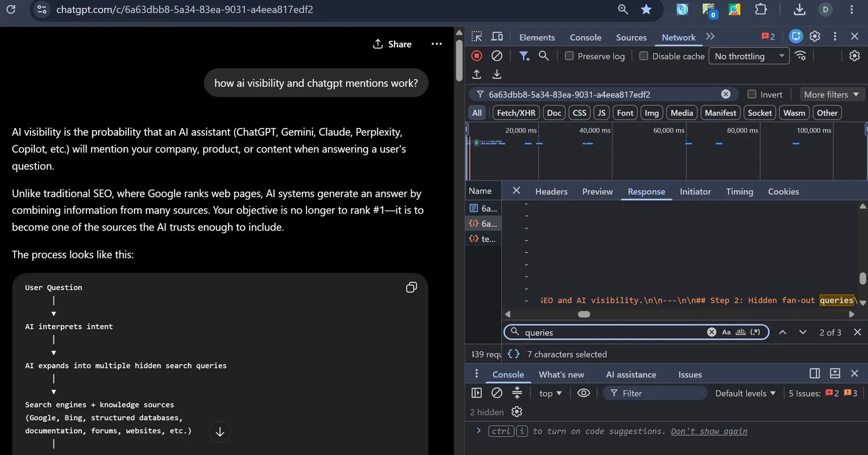The width and height of the screenshot is (868, 455).
Task: Create a live expression with the eye icon
Action: 584,393
